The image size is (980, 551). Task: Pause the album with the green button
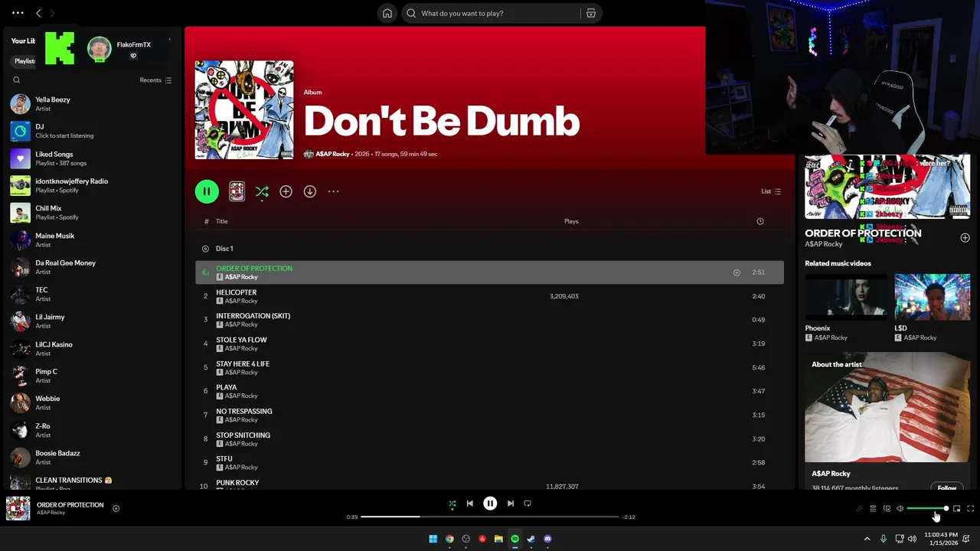pos(207,191)
